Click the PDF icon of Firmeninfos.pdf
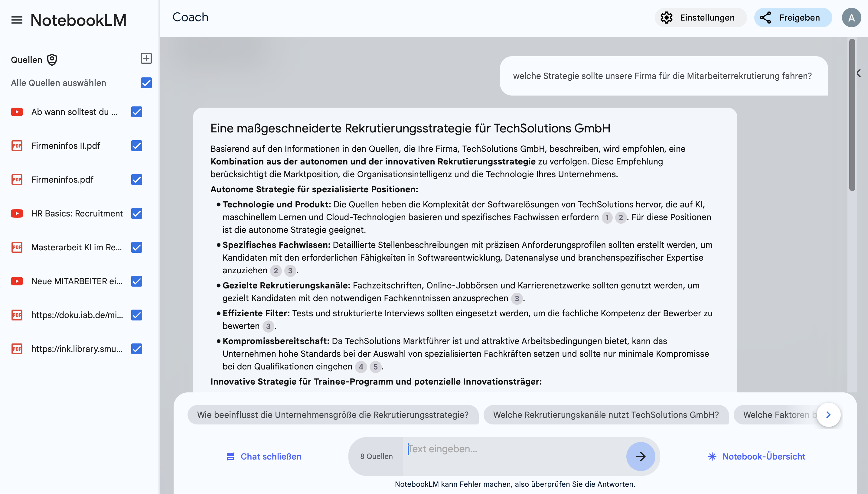This screenshot has height=494, width=868. coord(17,180)
